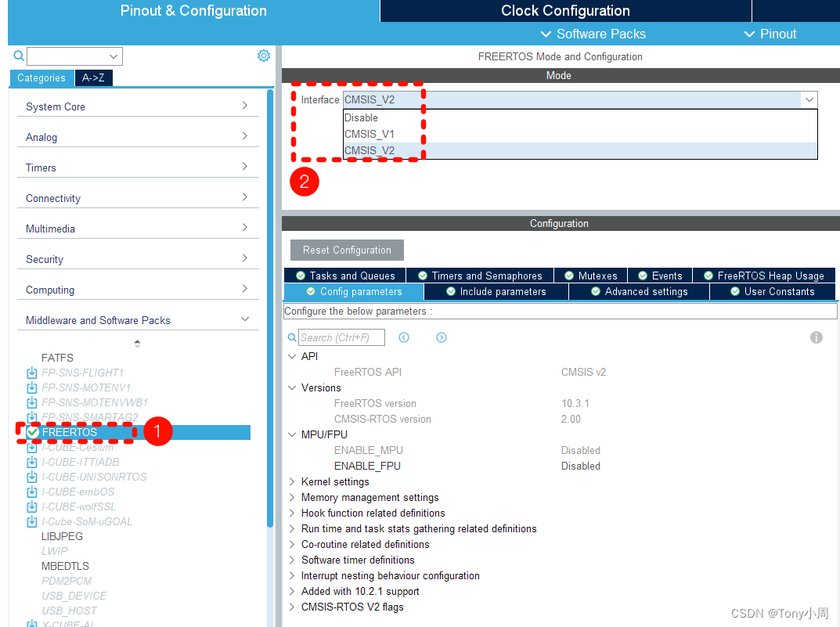Expand Software timer definitions group
The image size is (840, 627).
292,560
